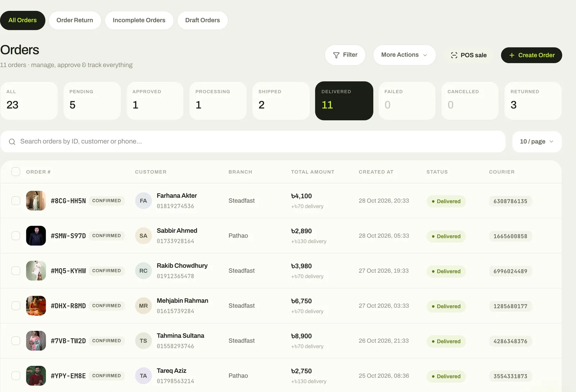Select the PROCESSING status card
Screen dimensions: 576x392
218,101
